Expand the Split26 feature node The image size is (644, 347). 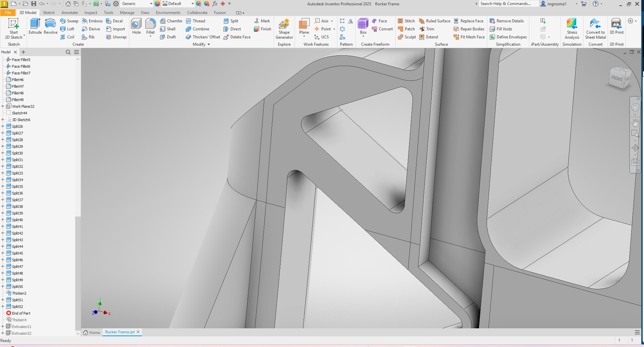3,126
